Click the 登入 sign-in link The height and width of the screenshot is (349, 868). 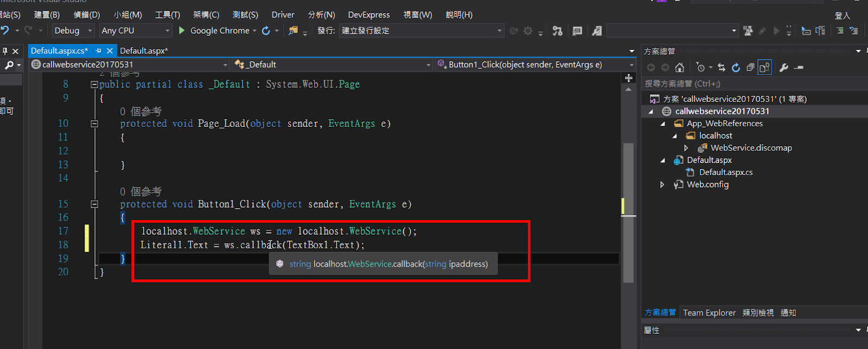[843, 16]
